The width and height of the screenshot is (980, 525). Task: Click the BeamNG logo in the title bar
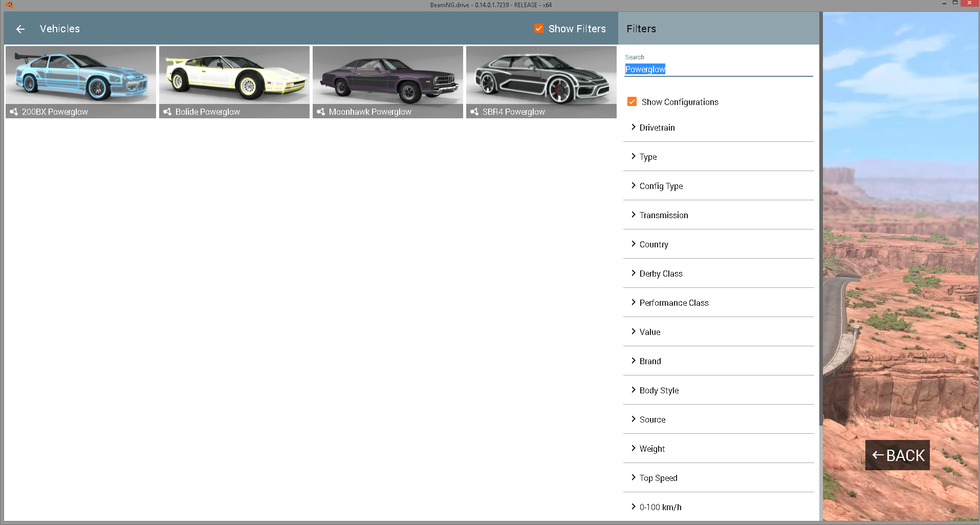[x=9, y=5]
